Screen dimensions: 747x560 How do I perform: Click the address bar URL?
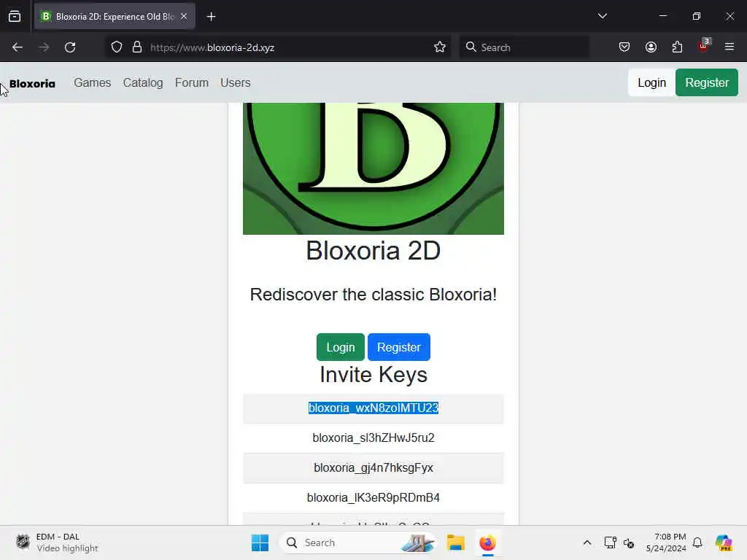tap(212, 47)
